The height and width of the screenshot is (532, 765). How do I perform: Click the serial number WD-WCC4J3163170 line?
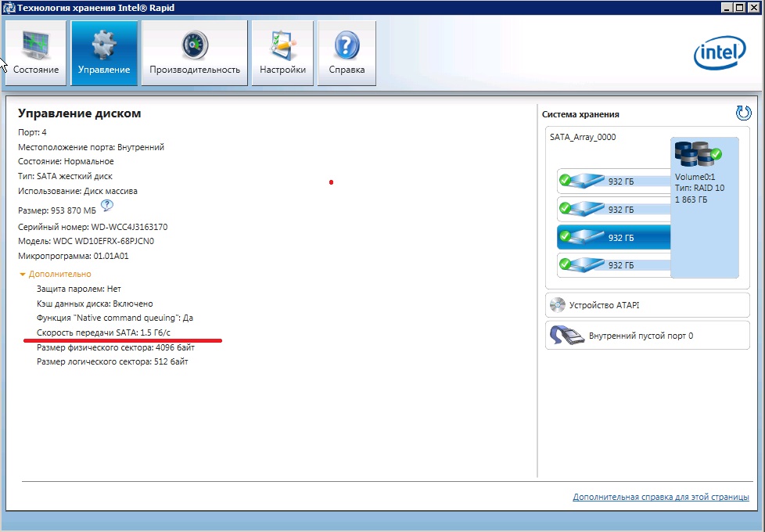(93, 227)
